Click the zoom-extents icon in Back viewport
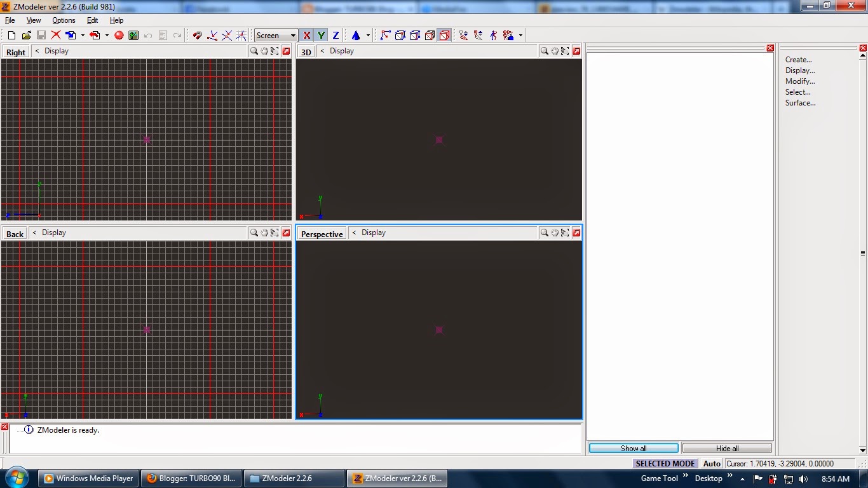The height and width of the screenshot is (488, 868). (275, 233)
